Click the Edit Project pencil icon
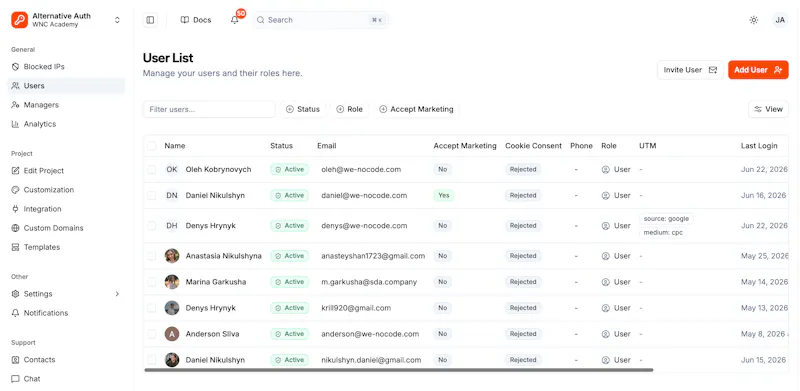Viewport: 800px width, 391px height. (15, 171)
